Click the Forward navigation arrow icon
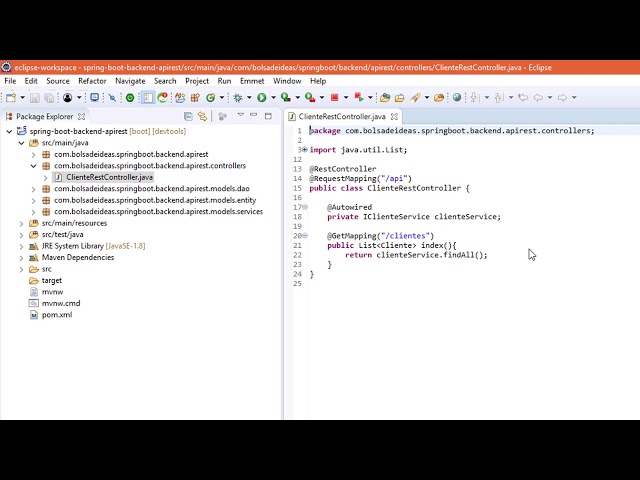Viewport: 640px width, 480px height. pos(562,98)
